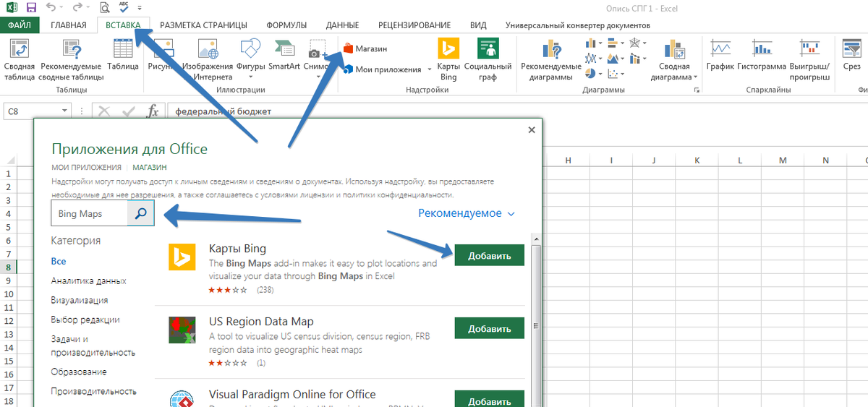Screen dimensions: 868x407
Task: Run spell check from quick access toolbar
Action: pos(123,7)
